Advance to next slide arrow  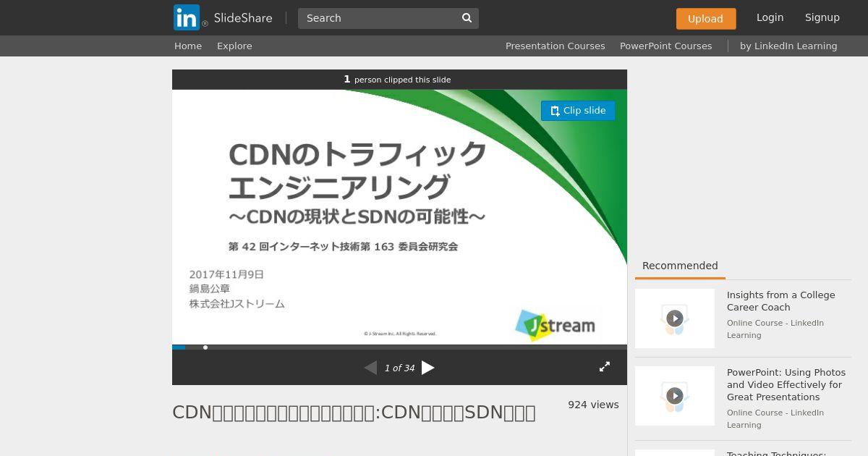pos(428,368)
